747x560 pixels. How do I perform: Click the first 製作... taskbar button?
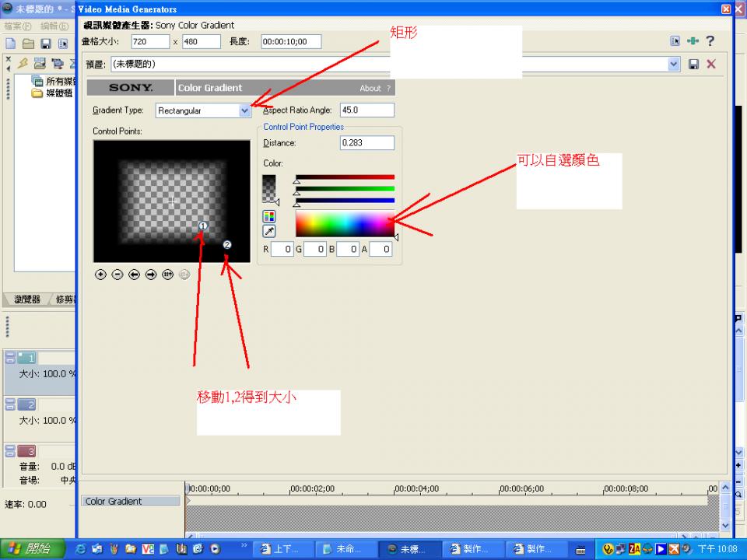(473, 549)
